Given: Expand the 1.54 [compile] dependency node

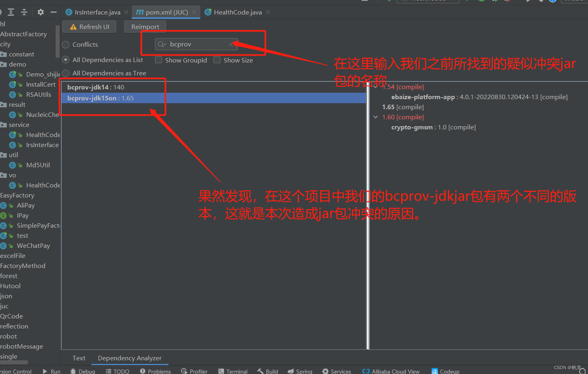Looking at the screenshot, I should pos(376,87).
